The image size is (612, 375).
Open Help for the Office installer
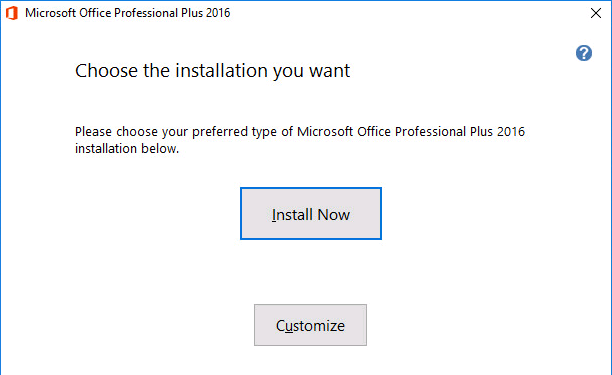point(584,53)
